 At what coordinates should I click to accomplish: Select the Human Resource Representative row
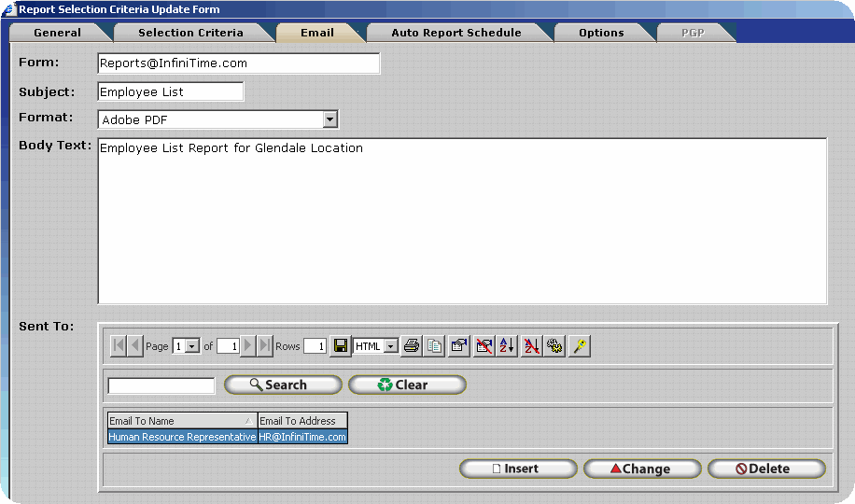pyautogui.click(x=182, y=437)
